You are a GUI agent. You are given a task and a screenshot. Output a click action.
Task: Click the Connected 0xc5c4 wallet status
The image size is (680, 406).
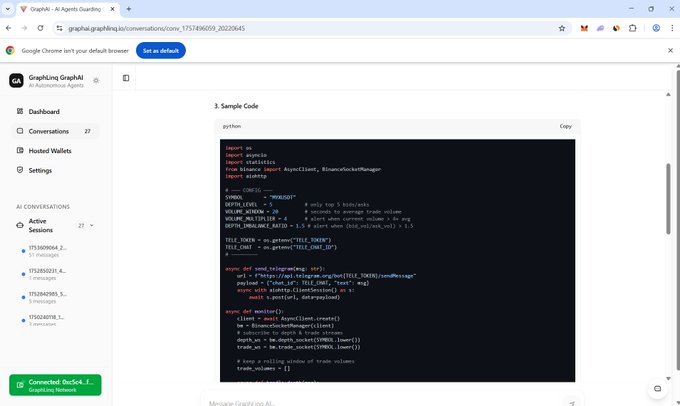click(x=54, y=385)
